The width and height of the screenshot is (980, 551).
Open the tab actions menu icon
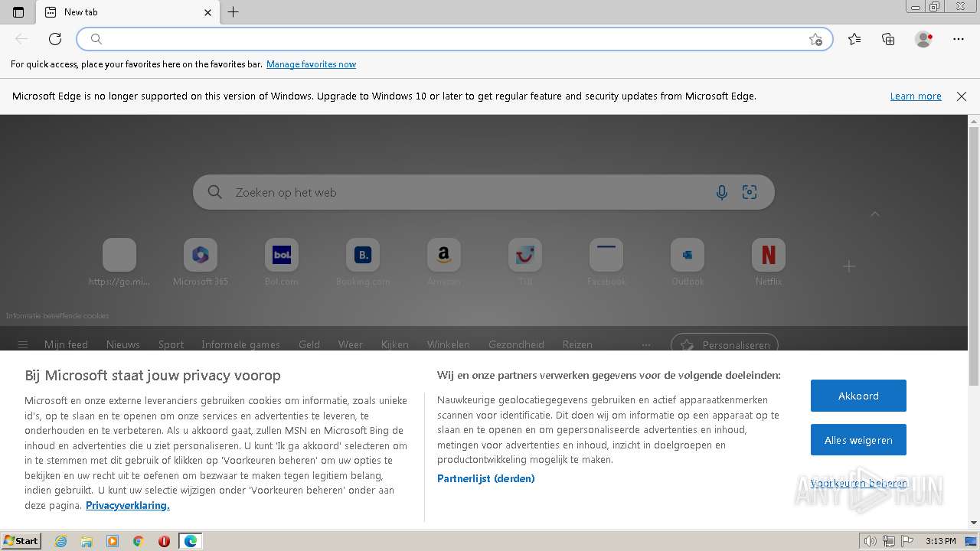click(18, 12)
